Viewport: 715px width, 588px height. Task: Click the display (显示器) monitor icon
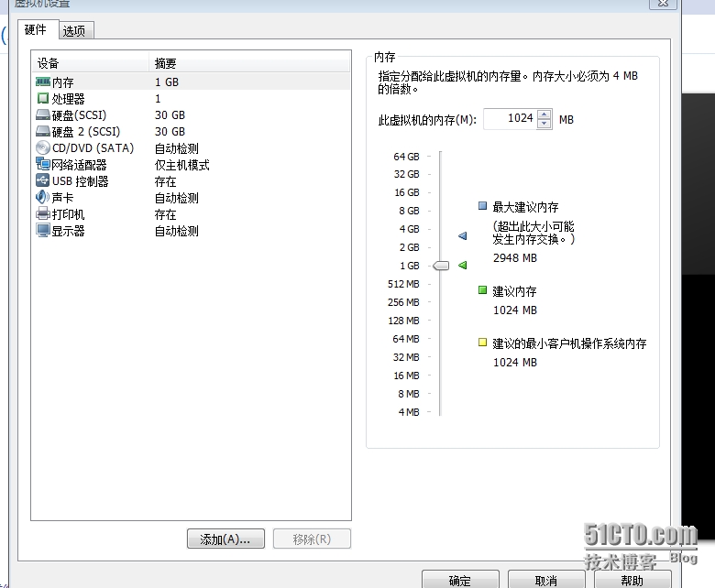click(43, 231)
